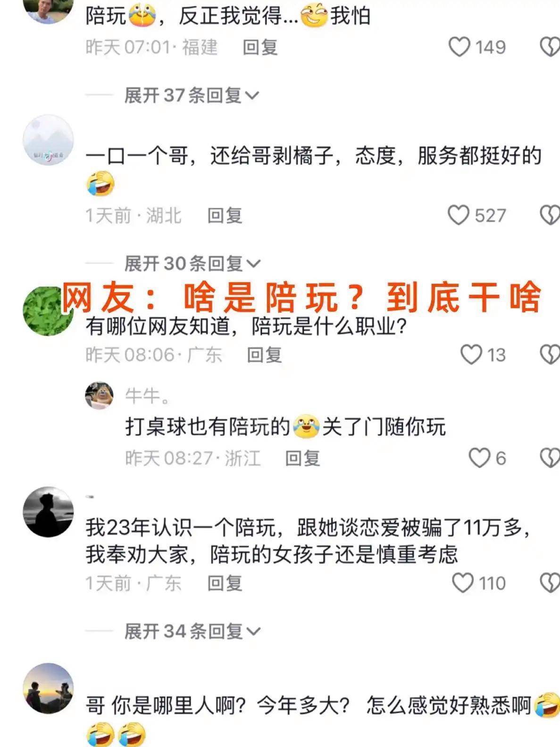Dislike the Hubei comment with broken heart
The width and height of the screenshot is (560, 747).
click(550, 216)
